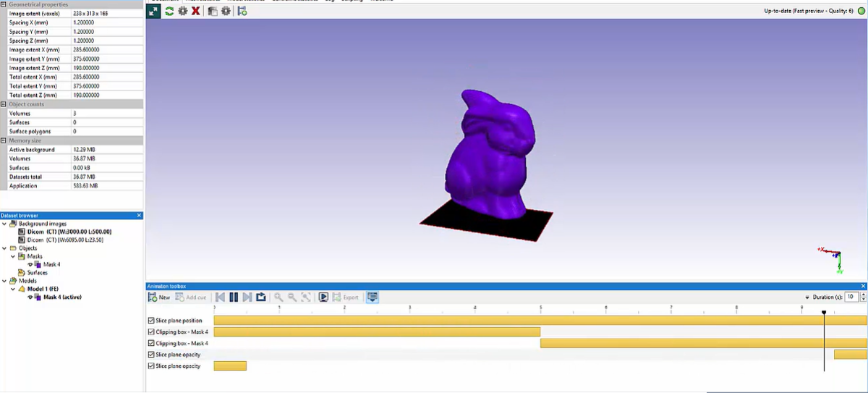868x393 pixels.
Task: Click the second gear icon in 3D toolbar
Action: [226, 12]
